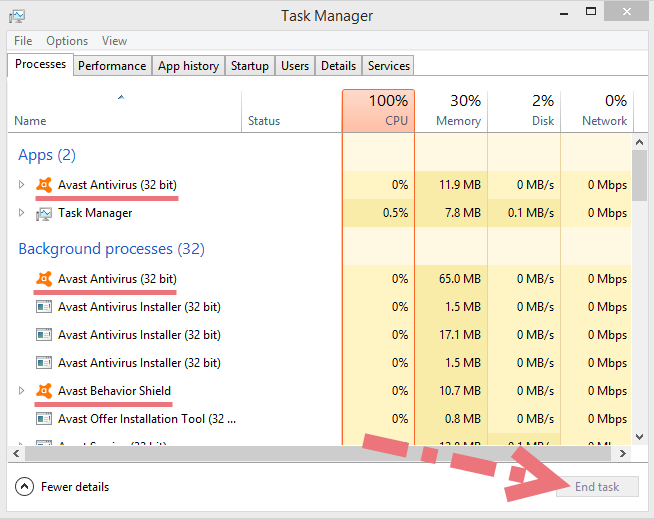Click the 7.8 MB memory value
654x519 pixels.
463,213
